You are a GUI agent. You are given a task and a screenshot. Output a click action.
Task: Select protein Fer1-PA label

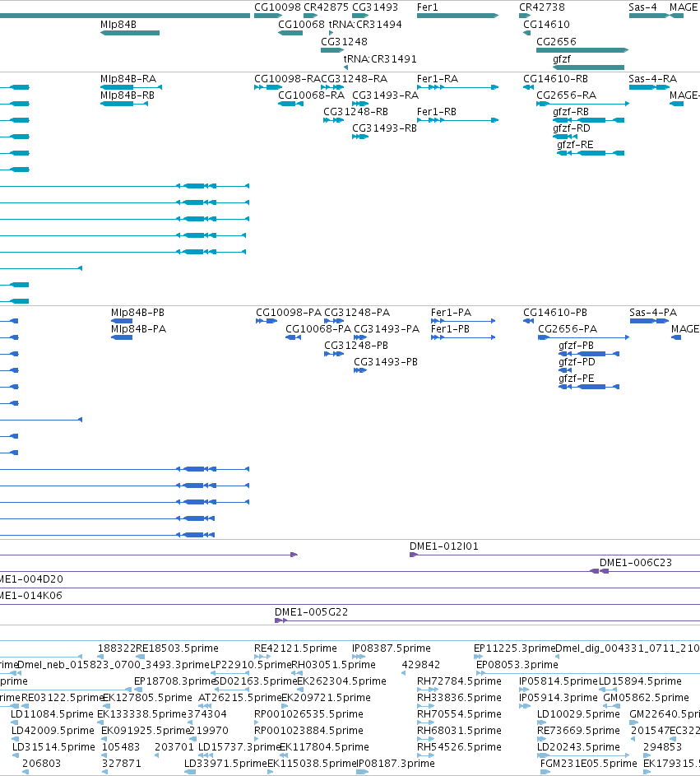[x=451, y=313]
